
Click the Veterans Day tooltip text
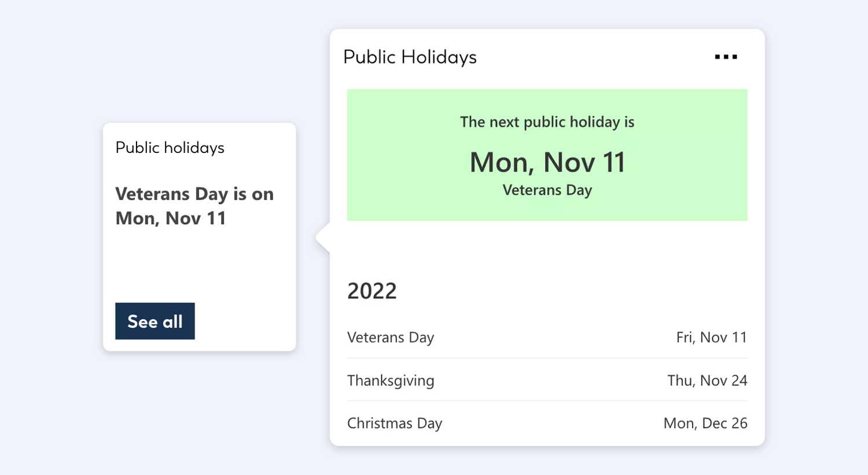(194, 206)
